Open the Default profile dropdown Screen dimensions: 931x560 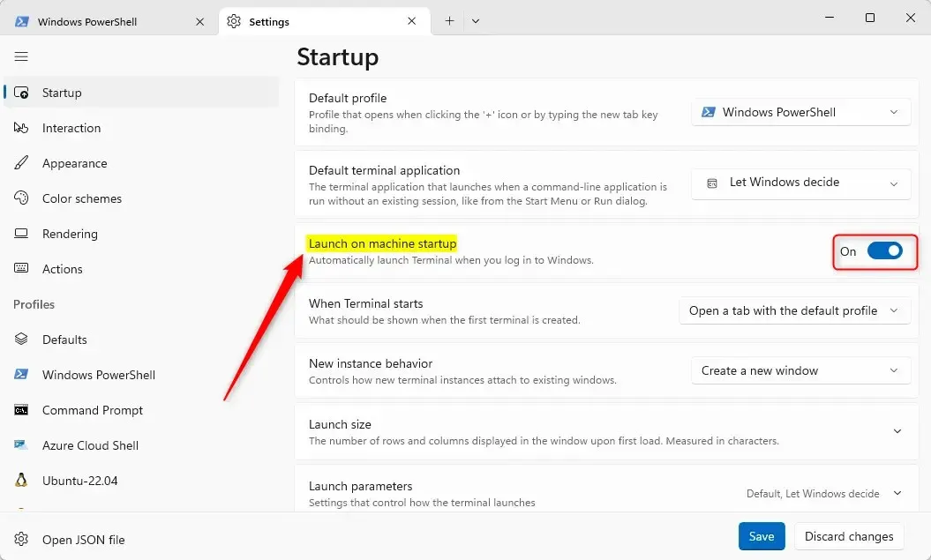pyautogui.click(x=800, y=112)
